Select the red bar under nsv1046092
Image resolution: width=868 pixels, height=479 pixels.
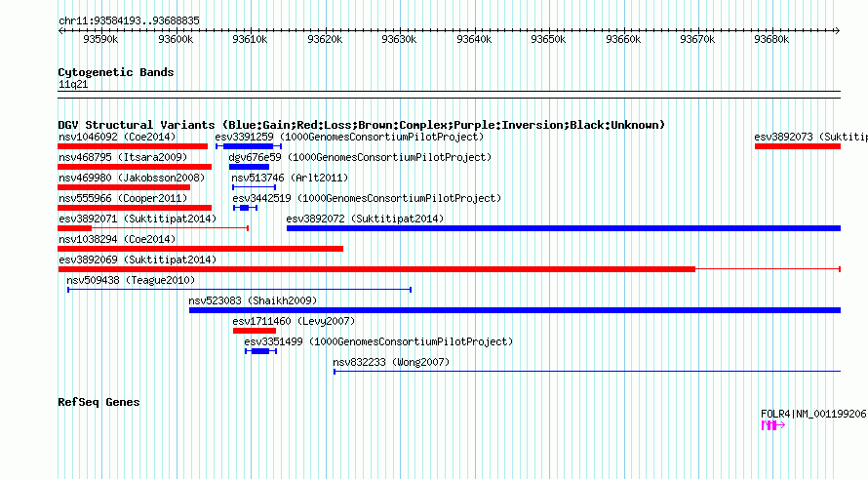133,146
